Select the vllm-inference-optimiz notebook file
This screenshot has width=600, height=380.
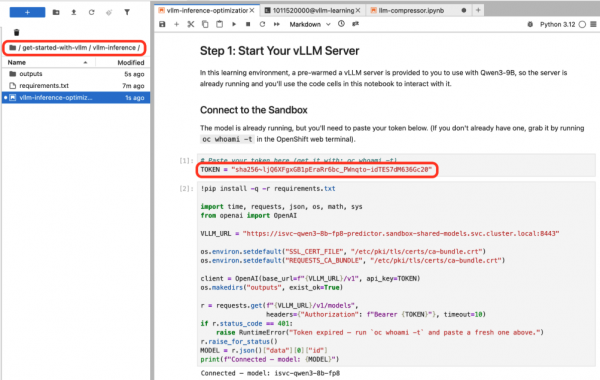76,98
